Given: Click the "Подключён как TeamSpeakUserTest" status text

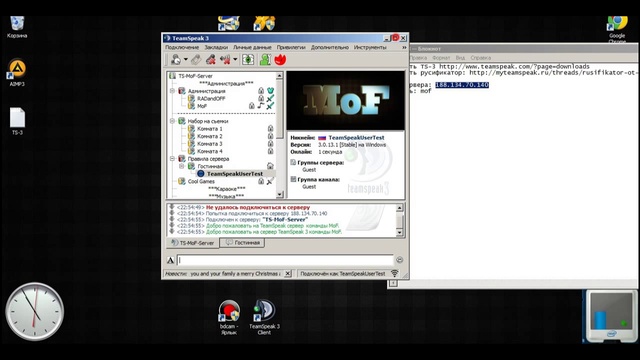Looking at the screenshot, I should [343, 273].
